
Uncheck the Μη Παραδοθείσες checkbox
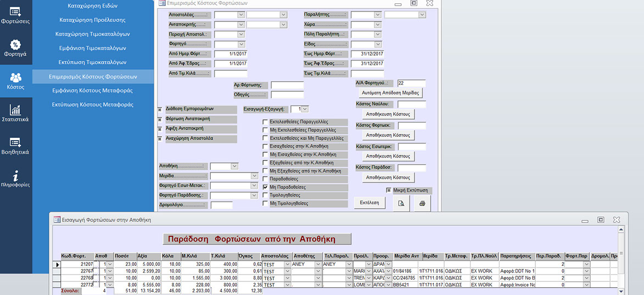(x=265, y=187)
